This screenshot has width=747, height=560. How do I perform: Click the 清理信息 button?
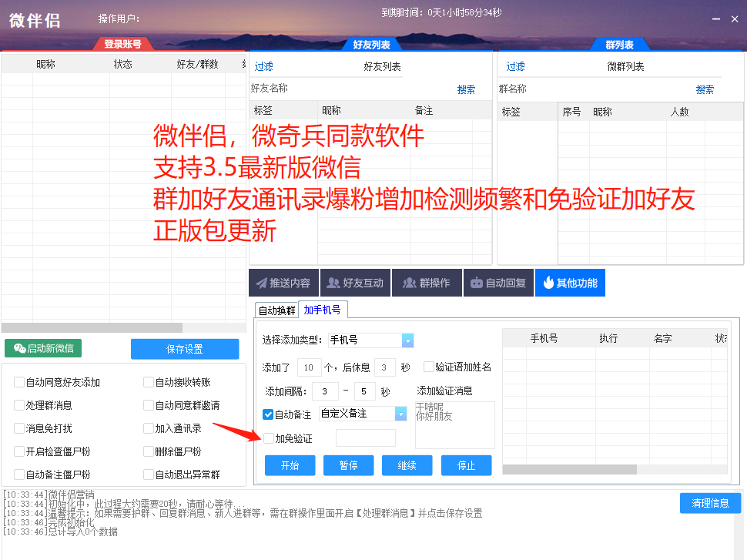click(x=710, y=503)
